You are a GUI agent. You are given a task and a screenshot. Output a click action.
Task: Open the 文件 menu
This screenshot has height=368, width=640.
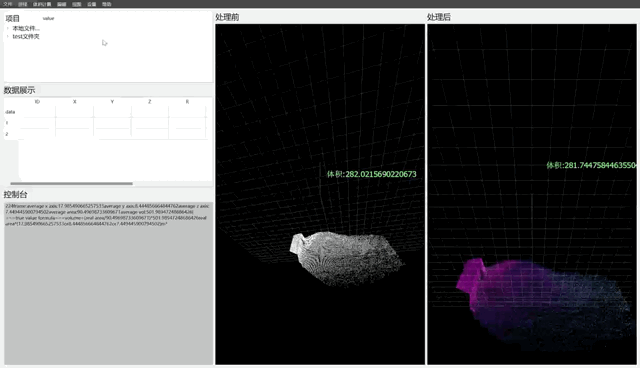click(x=7, y=4)
